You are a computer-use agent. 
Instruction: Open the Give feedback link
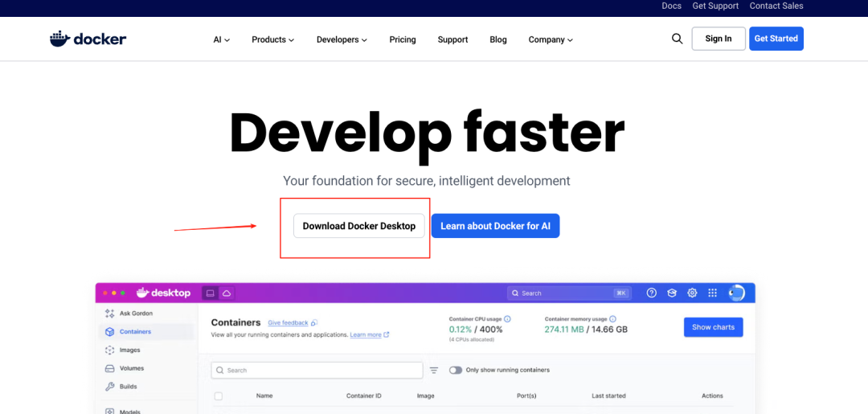click(288, 322)
